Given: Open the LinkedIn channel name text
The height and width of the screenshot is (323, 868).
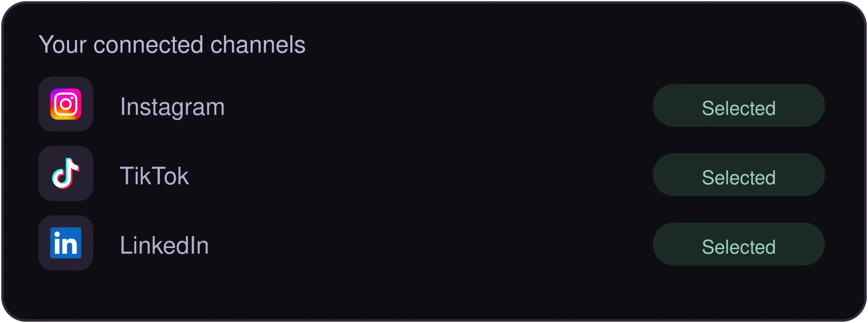Looking at the screenshot, I should [164, 245].
